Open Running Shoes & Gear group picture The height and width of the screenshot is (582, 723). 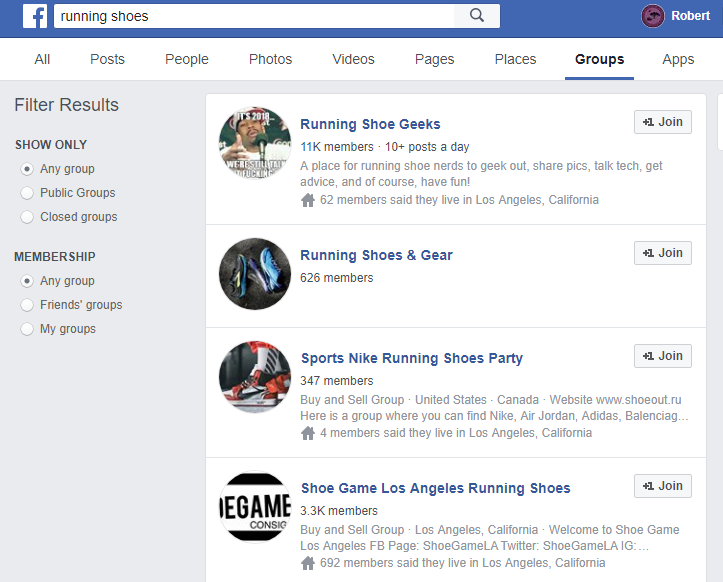(x=255, y=274)
